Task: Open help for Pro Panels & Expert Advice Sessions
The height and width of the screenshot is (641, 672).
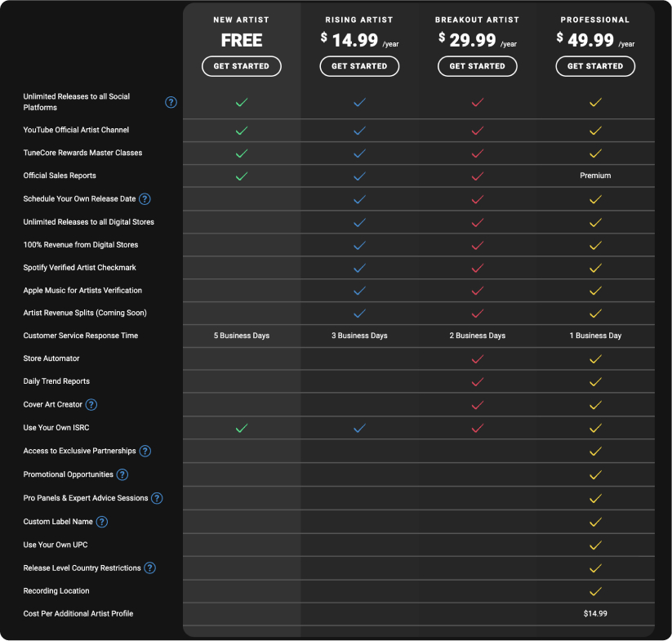Action: pyautogui.click(x=157, y=498)
